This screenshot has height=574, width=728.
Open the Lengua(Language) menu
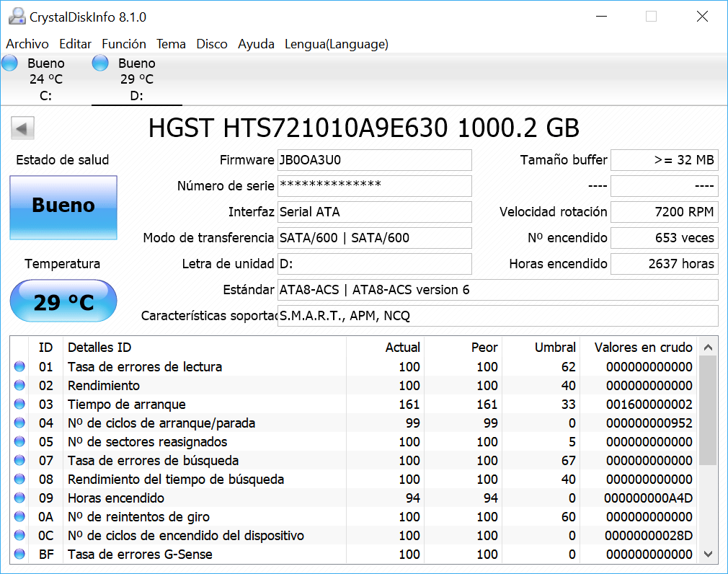point(337,44)
